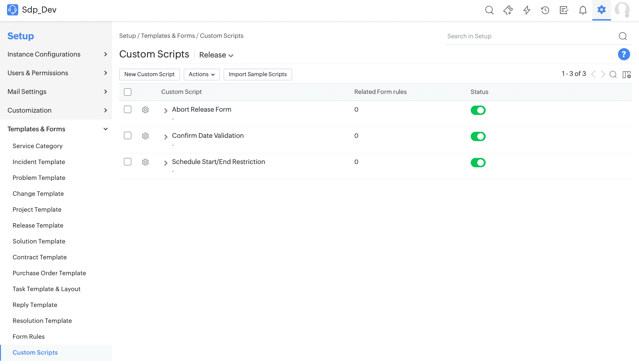Open the global search icon in header
Viewport: 639px width, 364px height.
click(489, 10)
